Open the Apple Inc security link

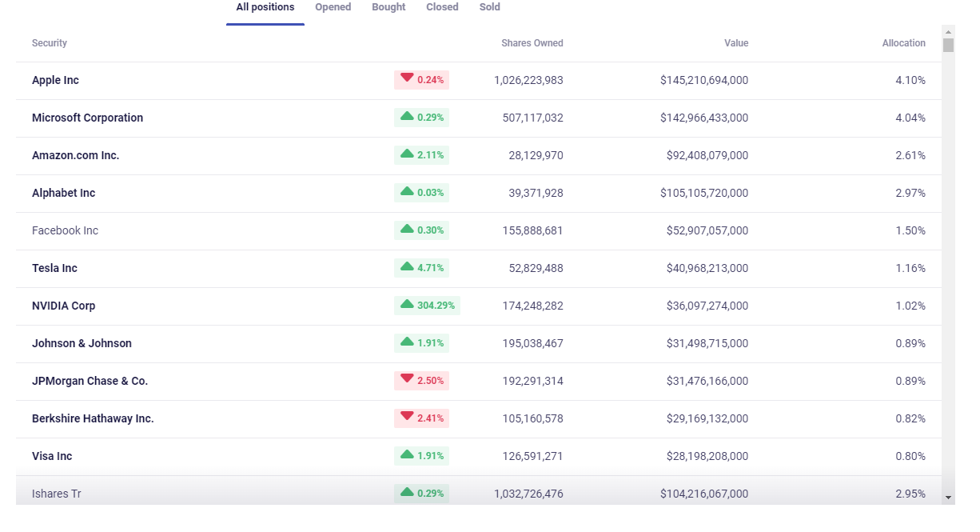click(x=55, y=80)
